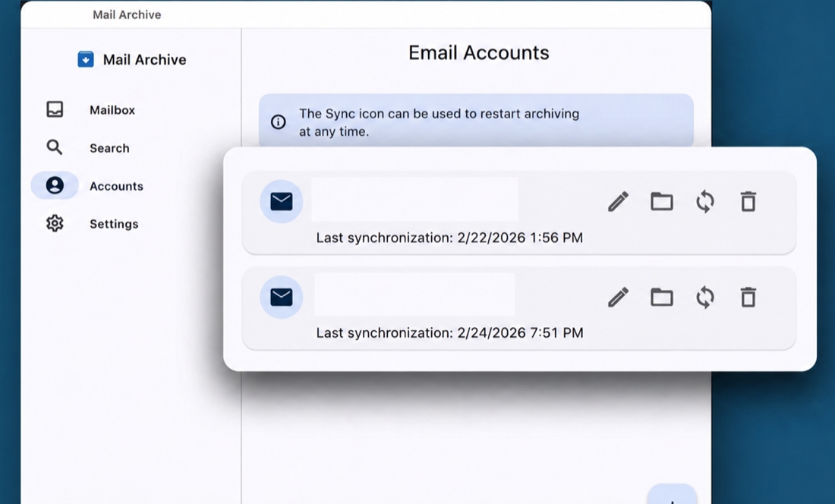
Task: Click the Sync icon restart archiving notice text
Action: [439, 122]
